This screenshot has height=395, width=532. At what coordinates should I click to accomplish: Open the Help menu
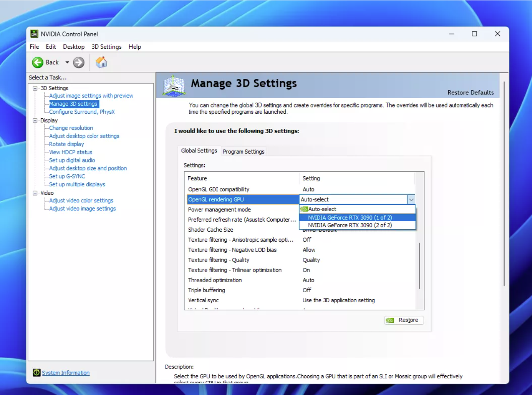(135, 47)
